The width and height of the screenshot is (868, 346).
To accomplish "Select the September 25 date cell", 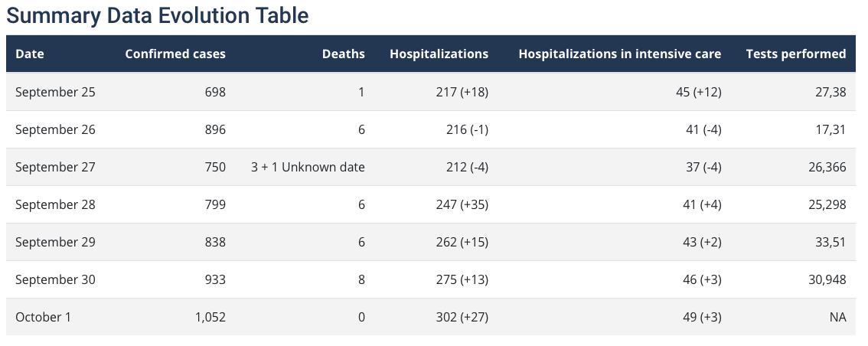I will tap(55, 92).
